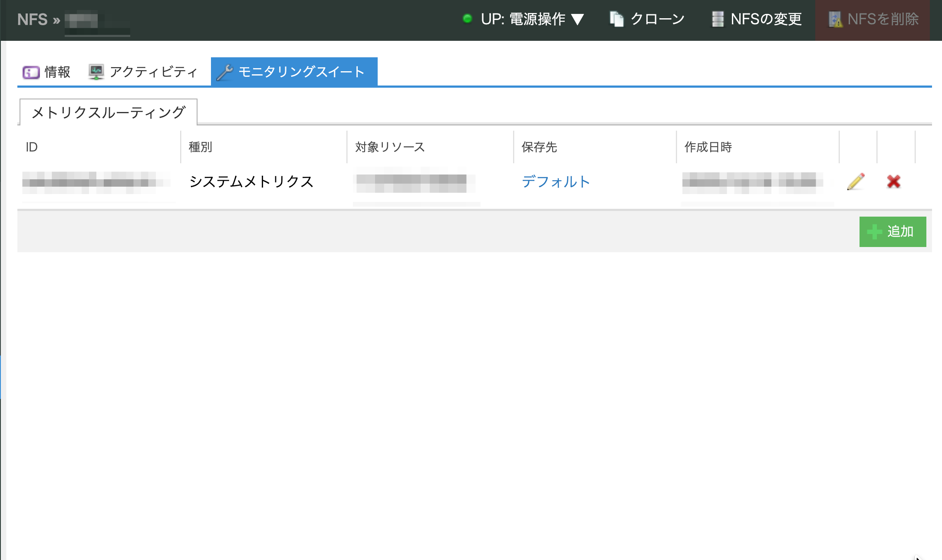Switch to the 情報 tab
The height and width of the screenshot is (560, 942).
tap(57, 72)
